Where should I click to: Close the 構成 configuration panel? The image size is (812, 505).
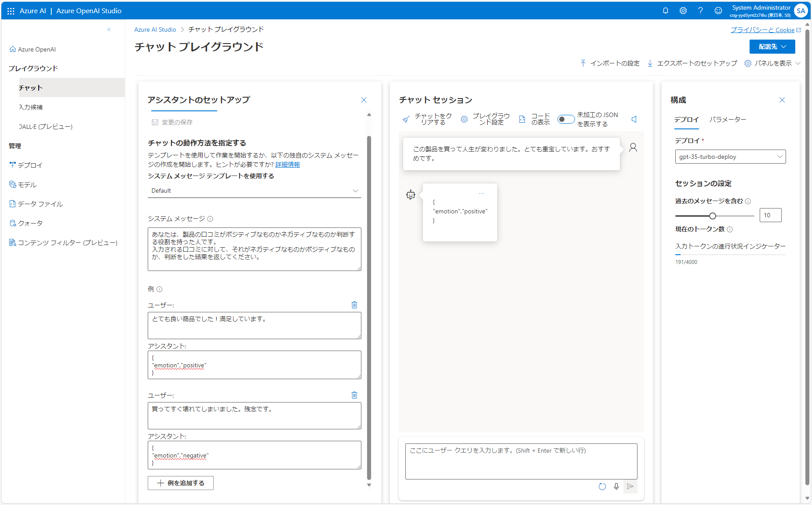pyautogui.click(x=782, y=100)
